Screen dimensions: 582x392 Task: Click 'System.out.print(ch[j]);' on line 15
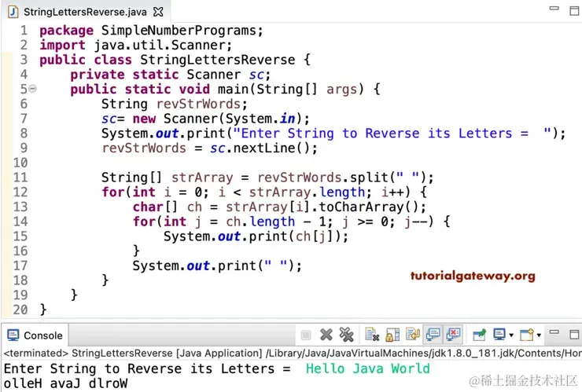[256, 236]
